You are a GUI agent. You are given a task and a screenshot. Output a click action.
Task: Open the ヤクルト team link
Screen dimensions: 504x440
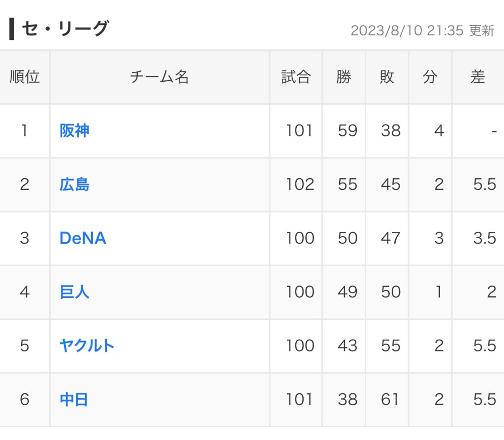click(87, 346)
